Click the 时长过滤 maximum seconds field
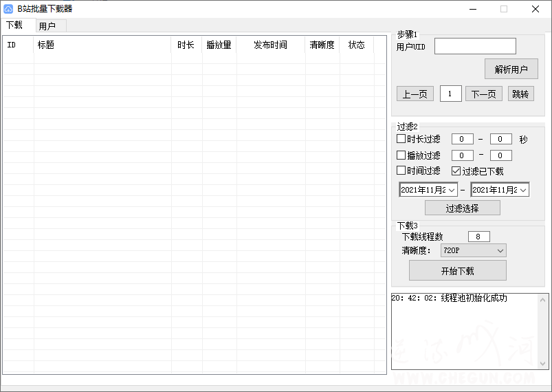The height and width of the screenshot is (392, 552). click(x=501, y=139)
